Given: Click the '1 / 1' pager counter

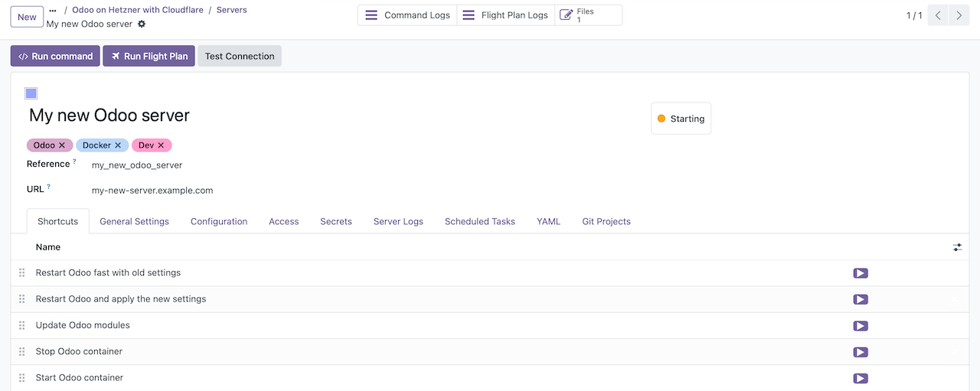Looking at the screenshot, I should tap(914, 15).
